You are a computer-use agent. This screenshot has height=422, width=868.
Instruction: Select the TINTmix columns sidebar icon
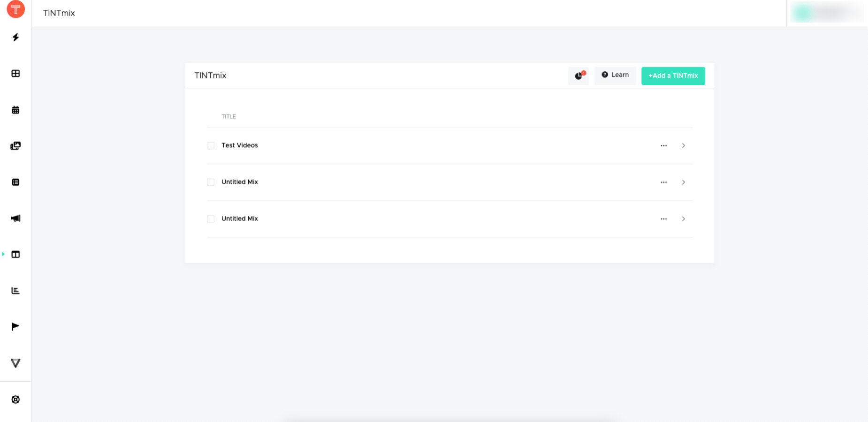(x=15, y=254)
